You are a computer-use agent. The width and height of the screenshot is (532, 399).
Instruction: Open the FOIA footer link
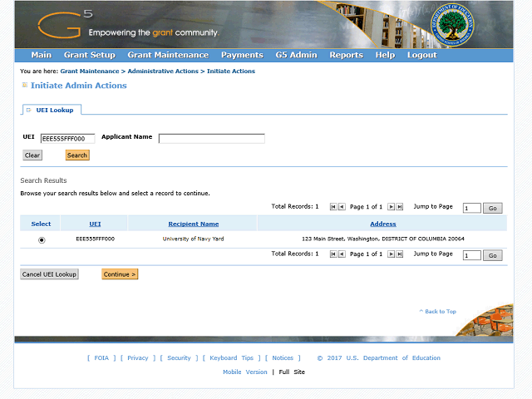coord(101,358)
